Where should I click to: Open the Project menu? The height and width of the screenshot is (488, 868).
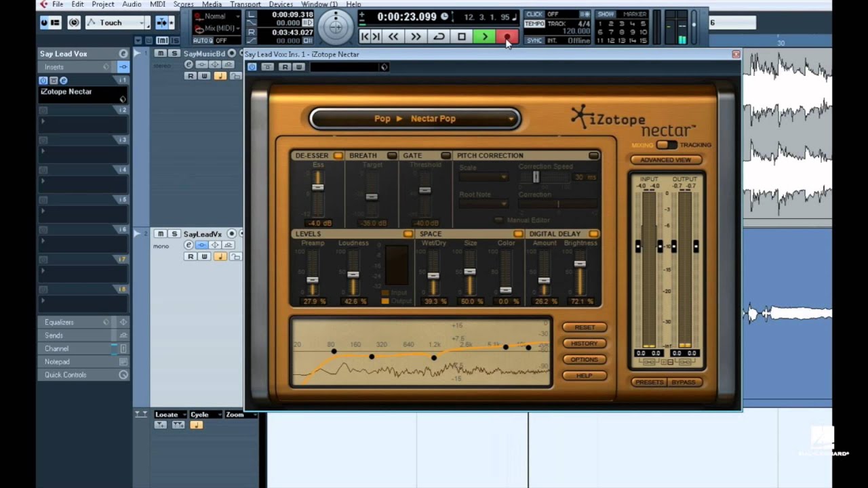[103, 4]
